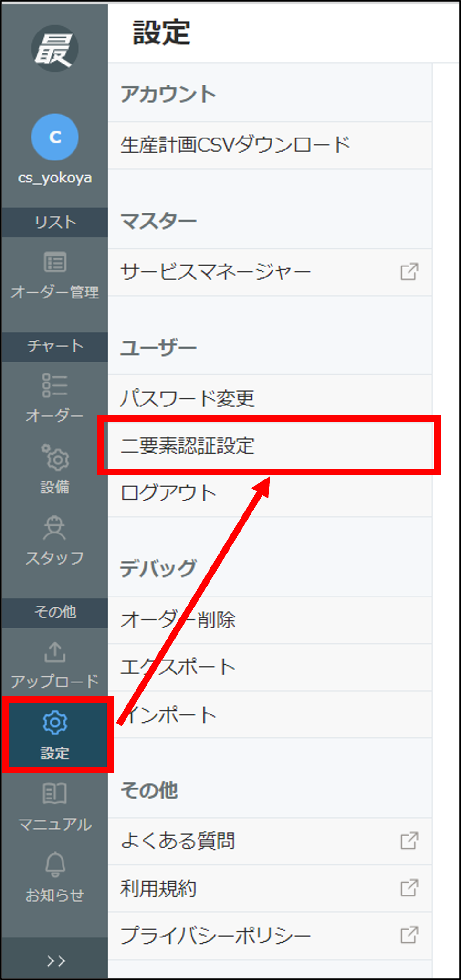Click the cs_yokoya username text

point(55,178)
